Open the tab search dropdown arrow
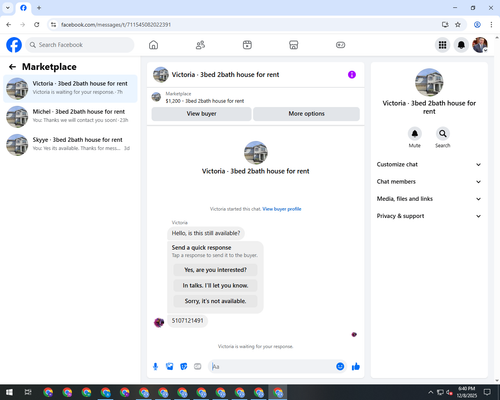This screenshot has height=400, width=500. (x=8, y=8)
